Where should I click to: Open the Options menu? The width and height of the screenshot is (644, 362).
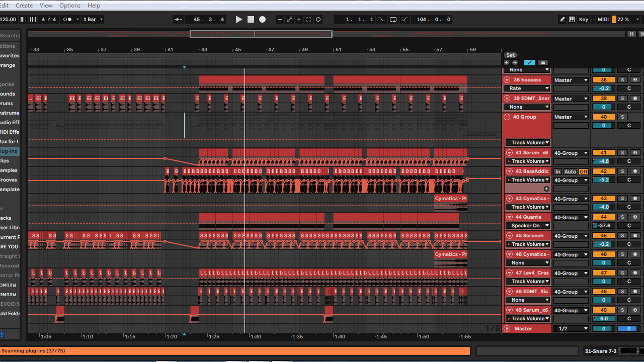pyautogui.click(x=70, y=6)
